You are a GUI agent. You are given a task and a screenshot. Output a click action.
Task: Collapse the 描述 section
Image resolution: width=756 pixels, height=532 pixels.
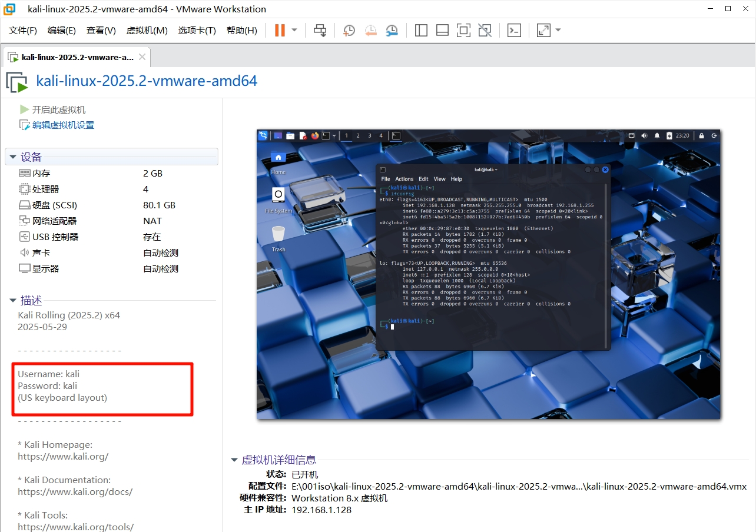coord(12,301)
